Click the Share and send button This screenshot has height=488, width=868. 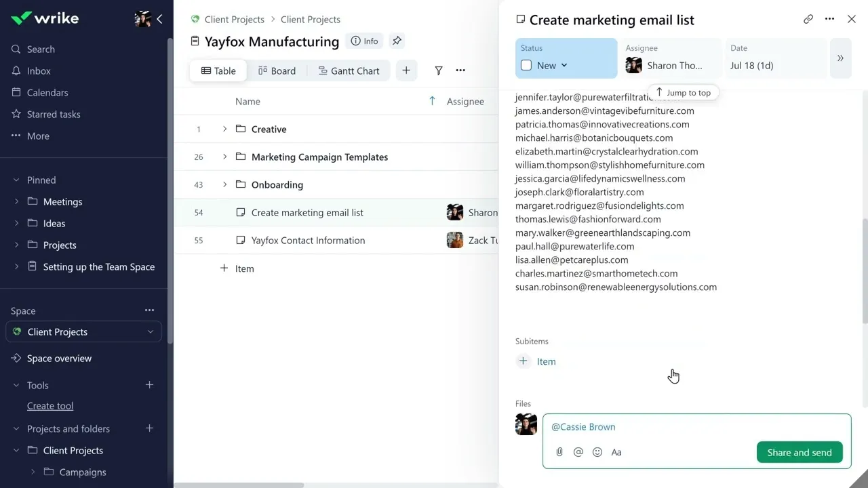[x=800, y=453]
